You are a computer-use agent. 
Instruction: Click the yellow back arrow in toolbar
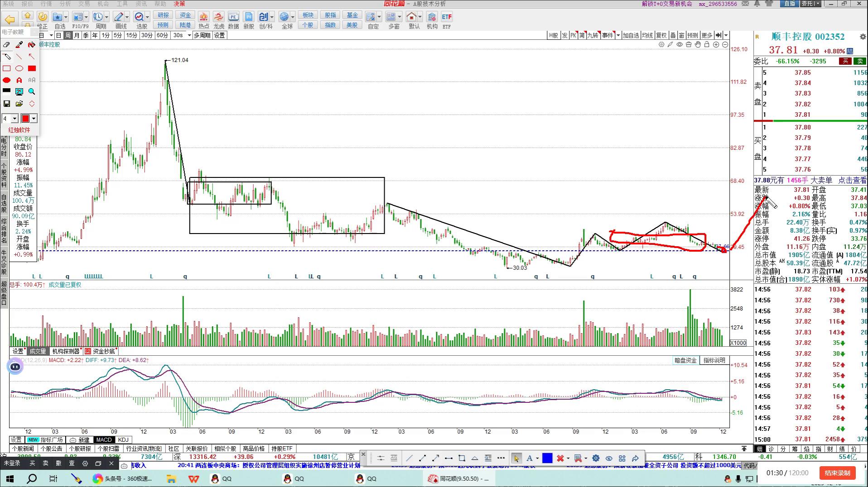[x=10, y=19]
